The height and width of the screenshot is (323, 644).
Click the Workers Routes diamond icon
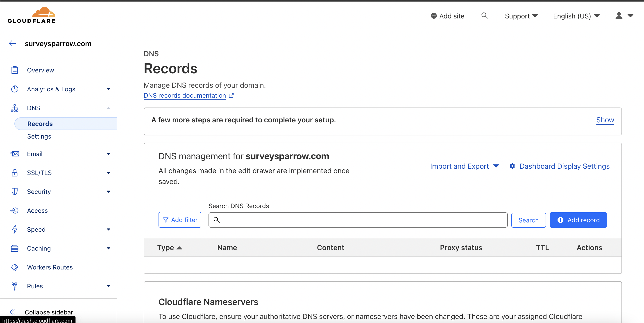(14, 267)
